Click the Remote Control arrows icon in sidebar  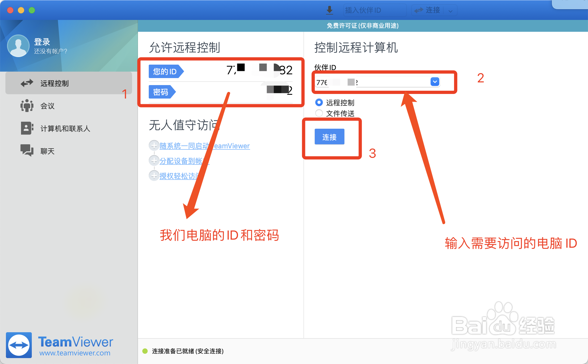[x=27, y=83]
